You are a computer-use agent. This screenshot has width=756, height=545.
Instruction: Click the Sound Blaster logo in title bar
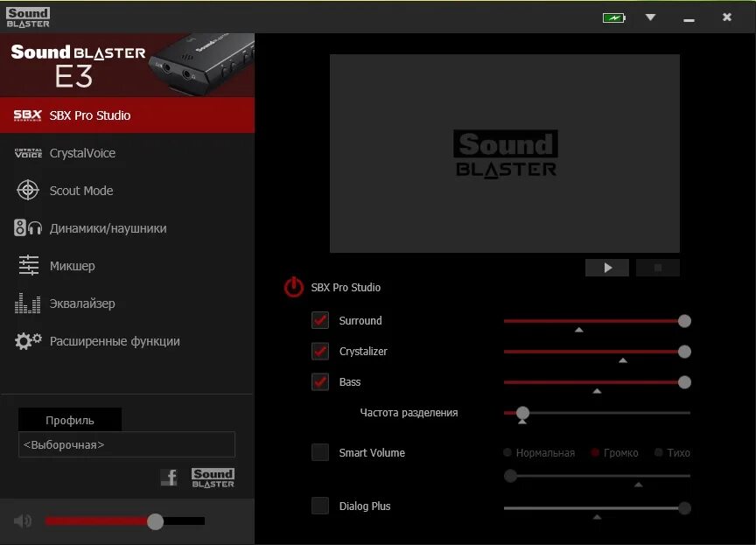click(x=28, y=17)
